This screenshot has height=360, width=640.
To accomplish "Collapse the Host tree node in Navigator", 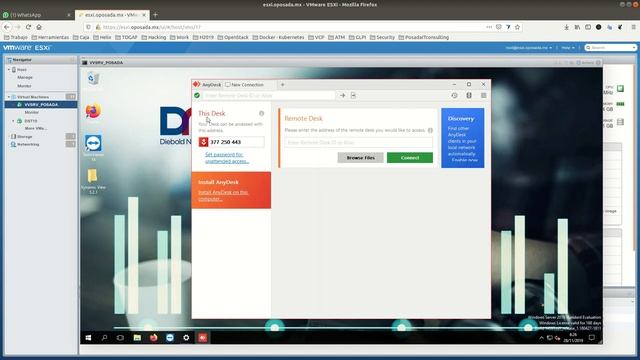I will point(9,70).
